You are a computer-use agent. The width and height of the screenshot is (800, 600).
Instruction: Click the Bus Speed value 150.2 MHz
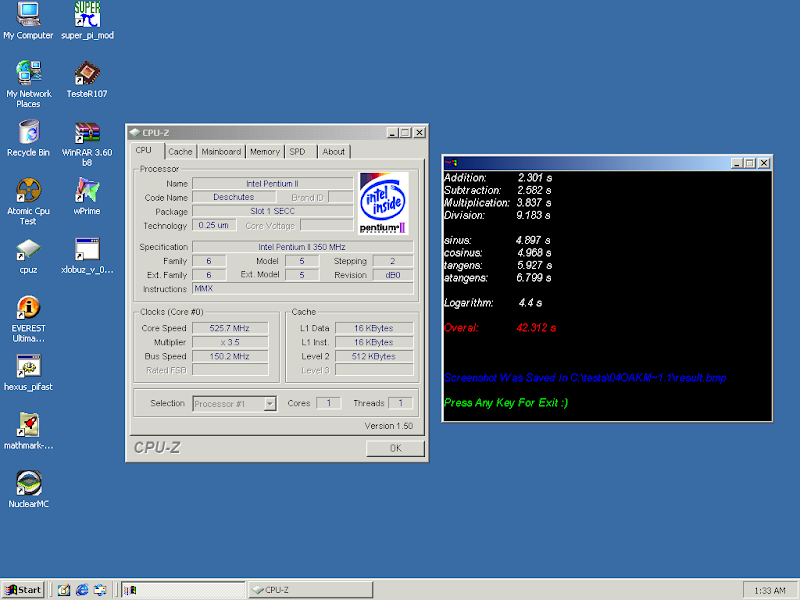tap(230, 356)
